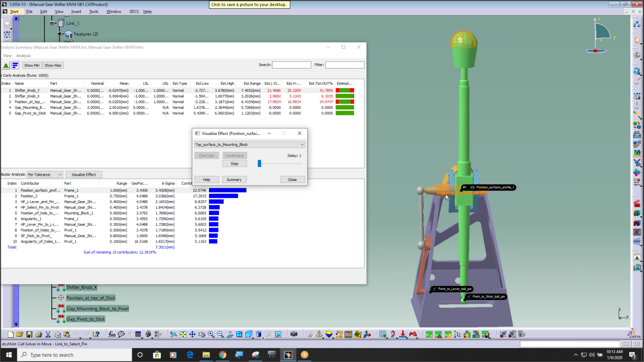This screenshot has width=644, height=362.
Task: Activate the Zoom In tool
Action: (211, 334)
